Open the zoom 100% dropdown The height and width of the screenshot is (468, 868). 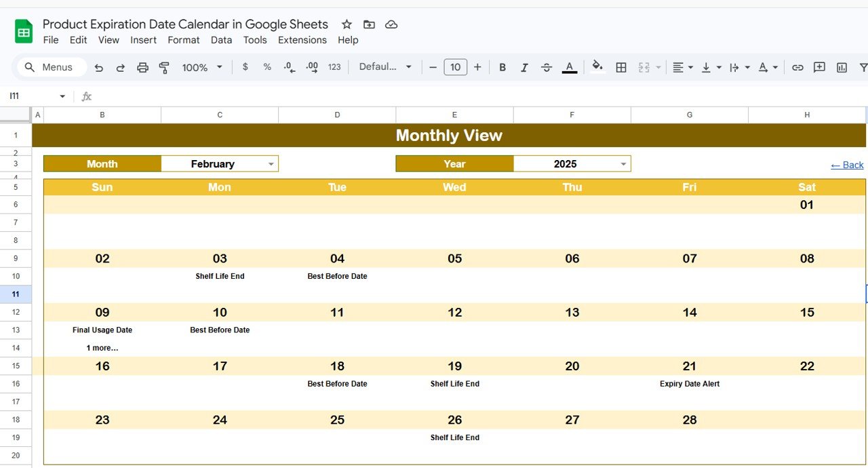click(202, 67)
